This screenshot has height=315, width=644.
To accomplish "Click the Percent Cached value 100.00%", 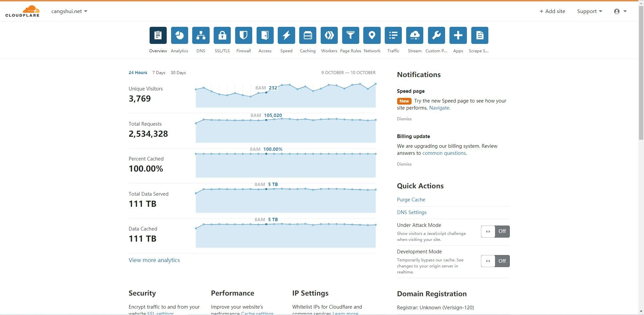I will [146, 169].
